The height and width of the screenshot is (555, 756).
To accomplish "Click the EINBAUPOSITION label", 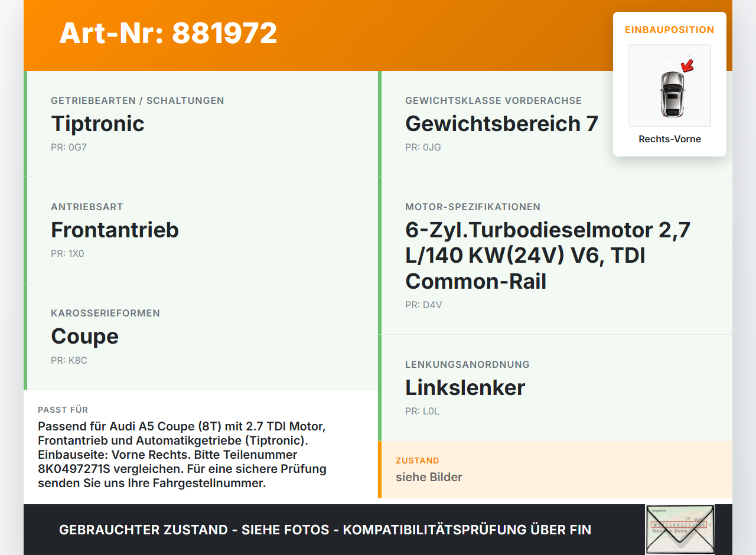I will [670, 30].
